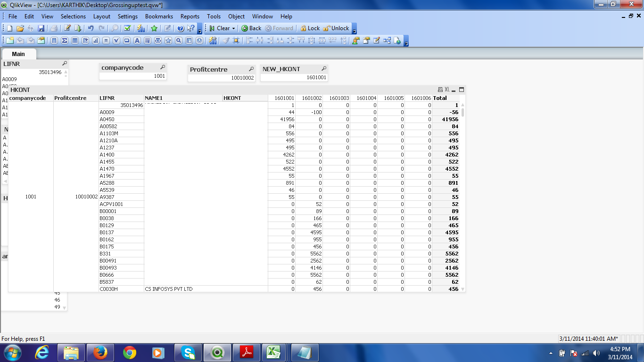Open Firefox from the Windows taskbar
This screenshot has width=644, height=362.
(x=100, y=353)
